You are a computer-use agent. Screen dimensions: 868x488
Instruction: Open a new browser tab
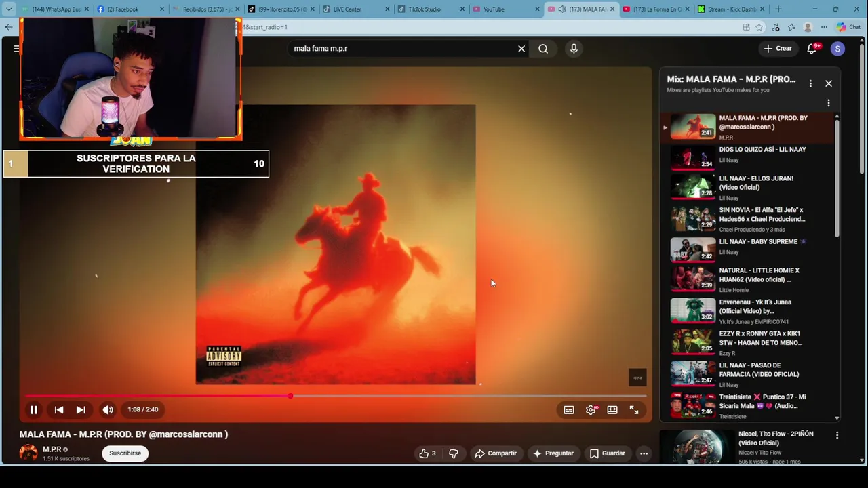778,9
